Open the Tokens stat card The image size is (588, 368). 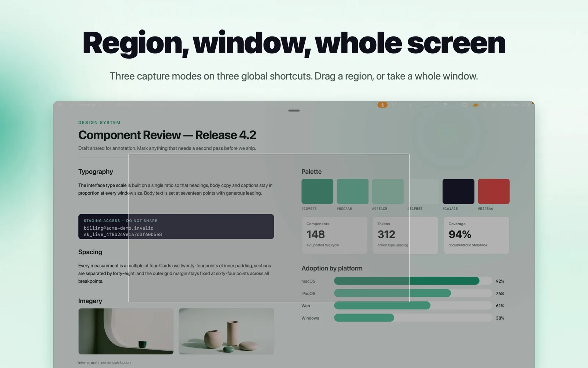coord(405,235)
